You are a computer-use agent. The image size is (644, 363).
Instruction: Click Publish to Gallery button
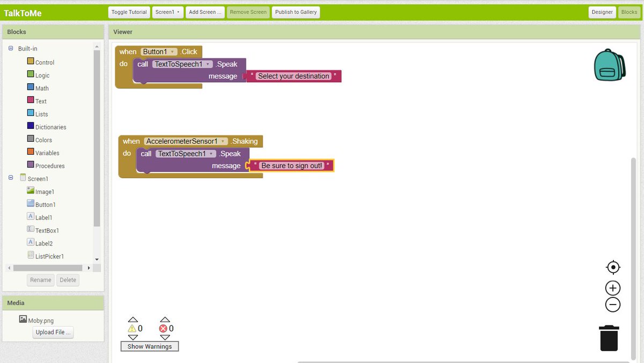(296, 12)
